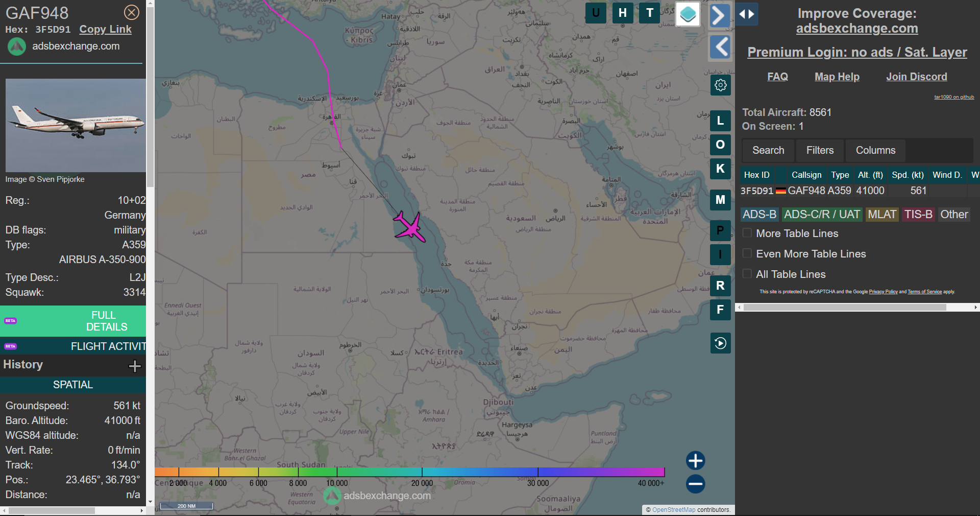
Task: Zoom in with the plus button
Action: tap(695, 460)
